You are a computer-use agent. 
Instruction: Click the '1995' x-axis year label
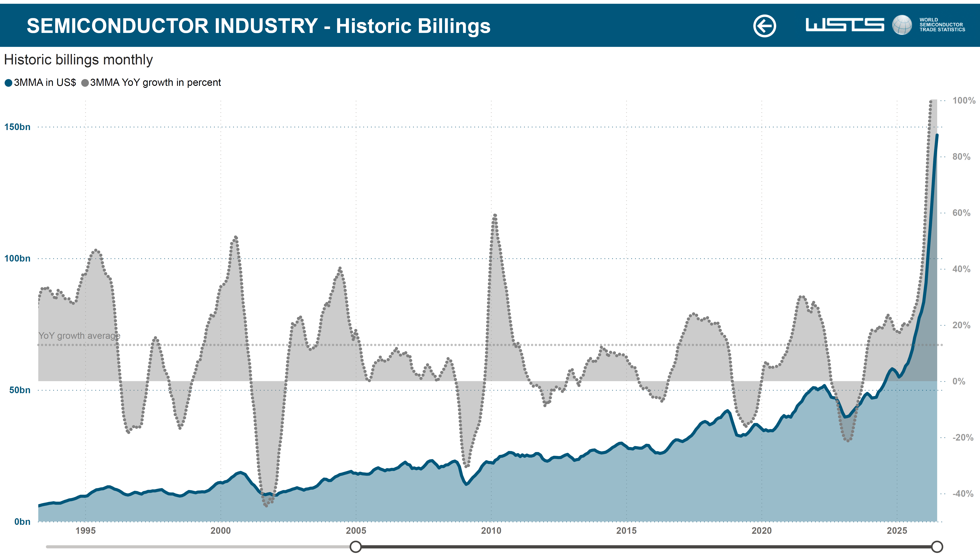pyautogui.click(x=85, y=531)
